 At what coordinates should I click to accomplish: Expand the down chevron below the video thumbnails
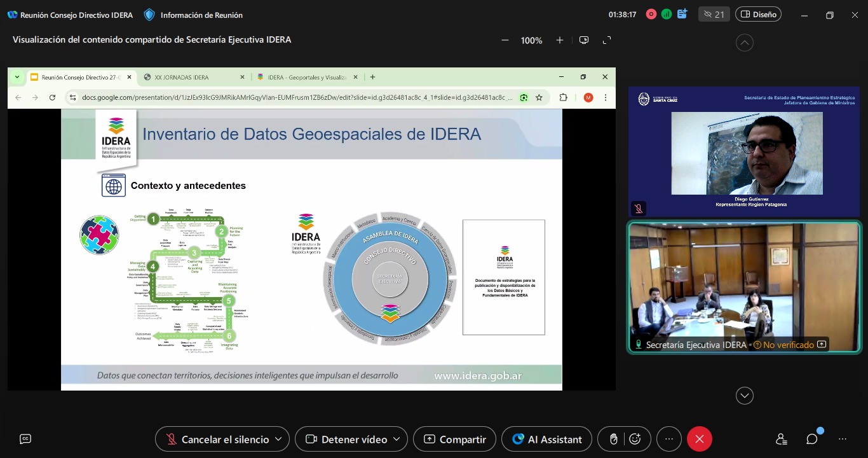click(744, 396)
